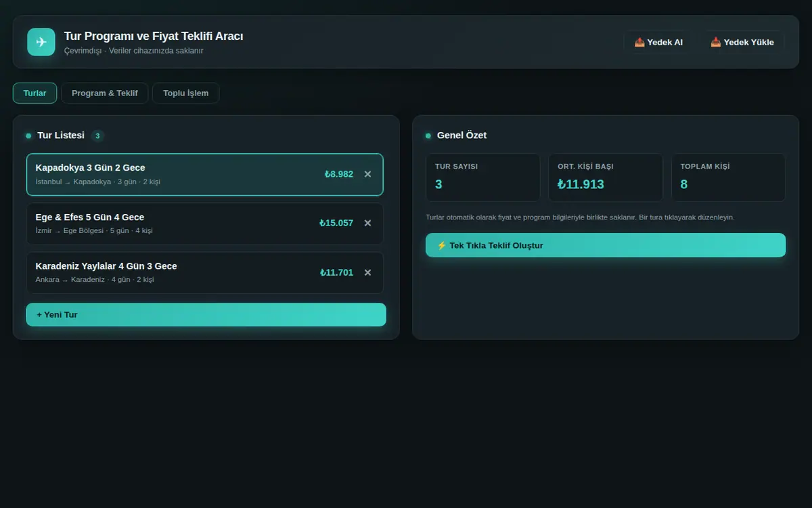Click the ₺15.057 price value
This screenshot has width=812, height=508.
336,223
